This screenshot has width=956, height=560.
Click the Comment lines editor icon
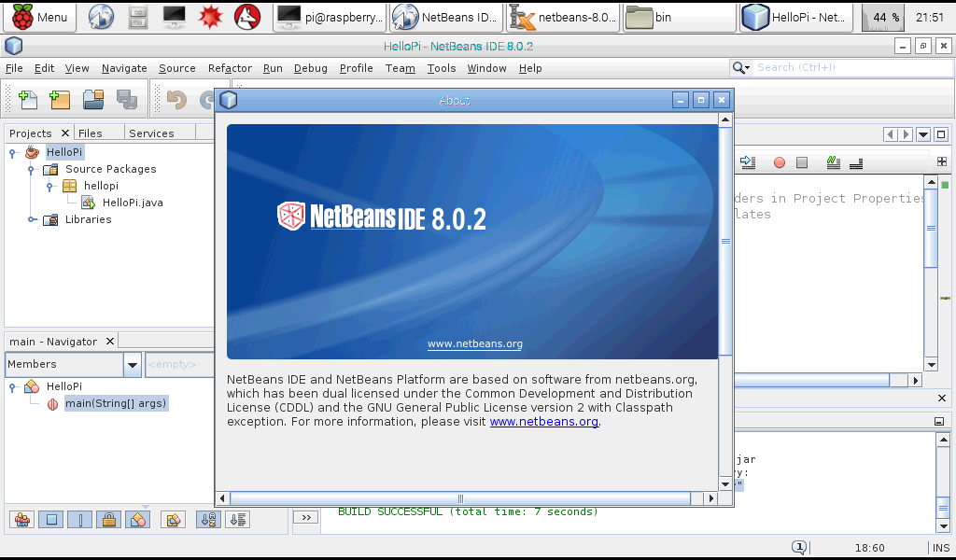click(834, 162)
